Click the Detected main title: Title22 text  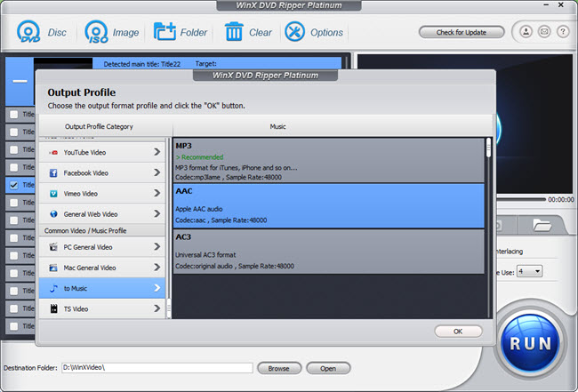(142, 64)
